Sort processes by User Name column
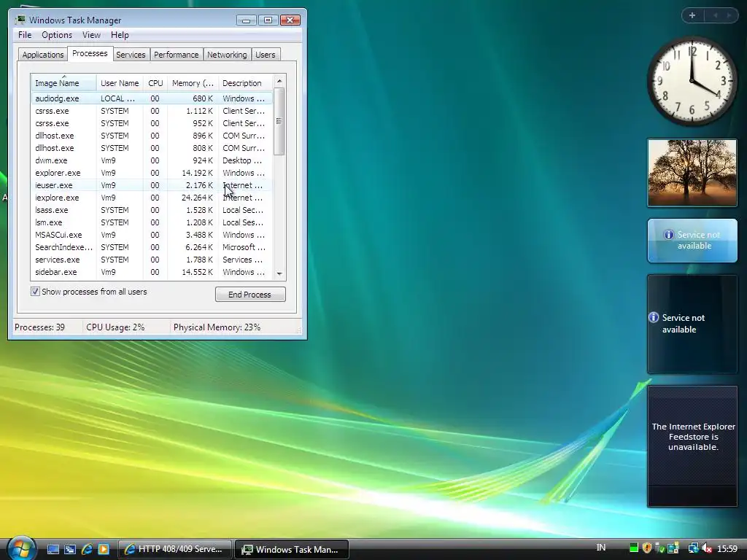This screenshot has height=560, width=747. click(120, 83)
